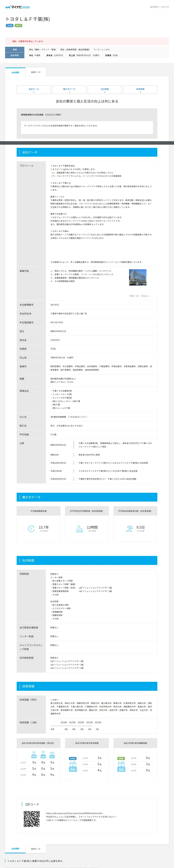Click the 15.7年 average tenure value
Screen dimensions: 174x868
coord(44,527)
